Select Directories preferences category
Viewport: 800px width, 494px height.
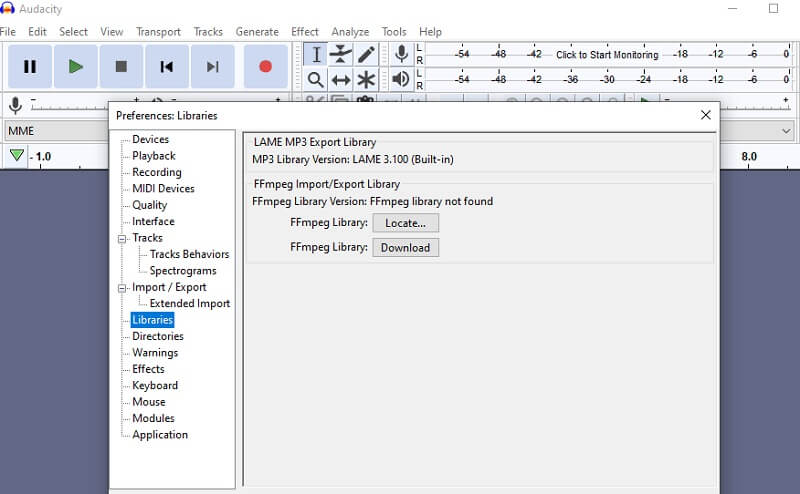[x=158, y=336]
